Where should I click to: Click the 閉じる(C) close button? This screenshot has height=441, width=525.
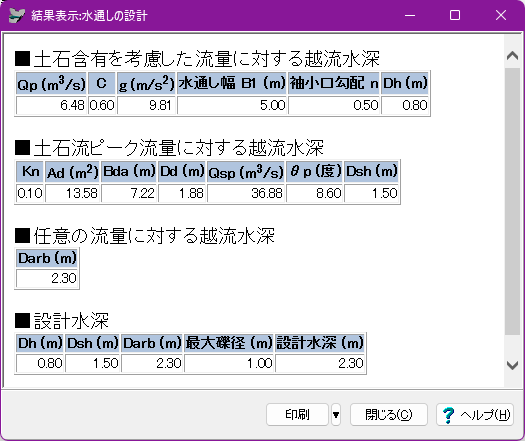(389, 415)
